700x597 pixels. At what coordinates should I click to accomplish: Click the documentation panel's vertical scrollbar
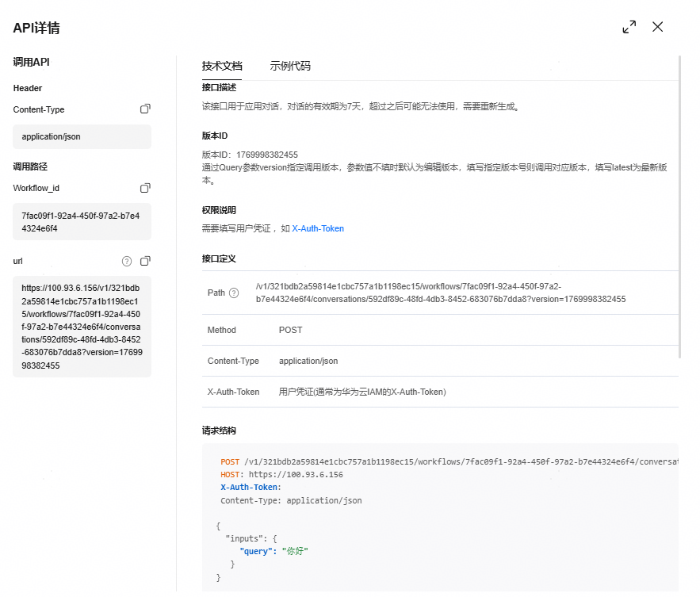[679, 206]
